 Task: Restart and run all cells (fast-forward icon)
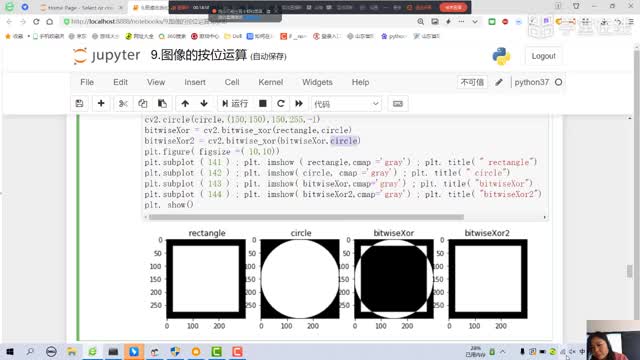(299, 104)
